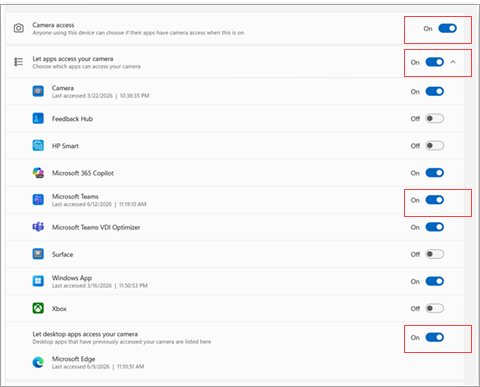Collapse the Let apps access your camera section
The height and width of the screenshot is (387, 480).
point(453,62)
